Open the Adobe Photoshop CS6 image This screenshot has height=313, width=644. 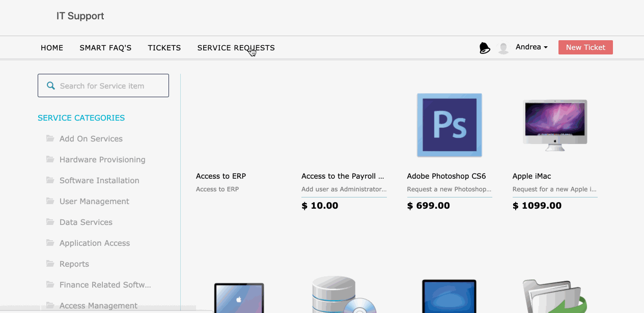coord(450,125)
